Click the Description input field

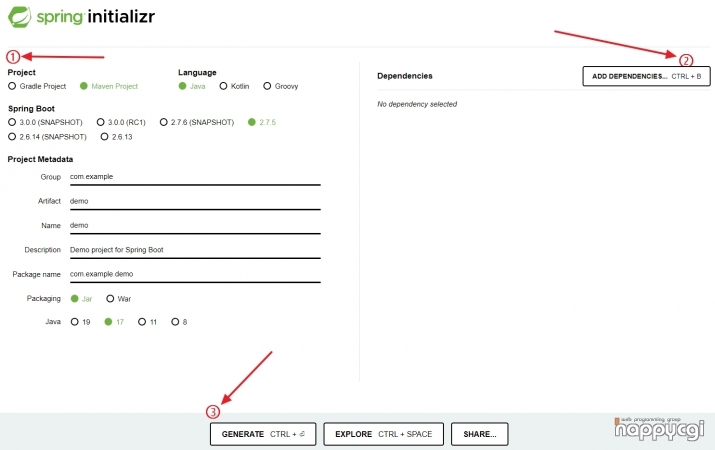tap(195, 250)
